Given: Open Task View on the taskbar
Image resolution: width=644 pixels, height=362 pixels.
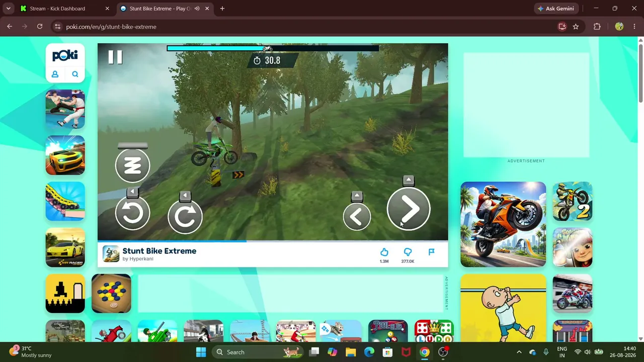Looking at the screenshot, I should click(x=314, y=352).
